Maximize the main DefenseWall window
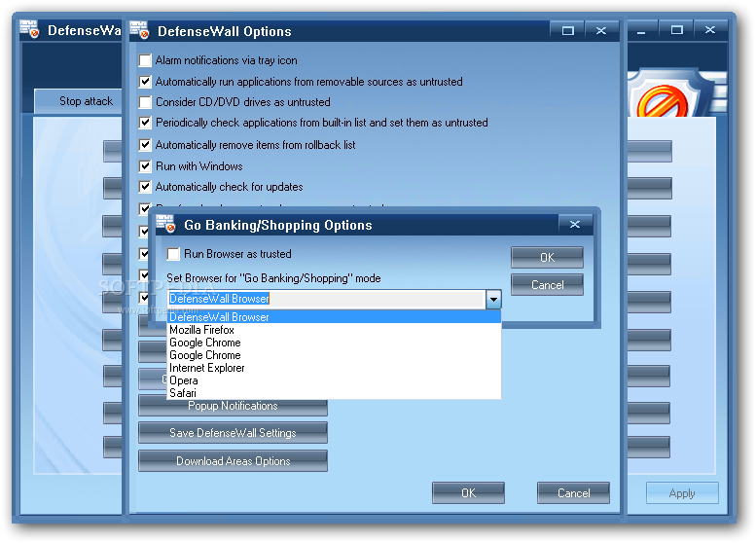The height and width of the screenshot is (543, 756). (676, 30)
